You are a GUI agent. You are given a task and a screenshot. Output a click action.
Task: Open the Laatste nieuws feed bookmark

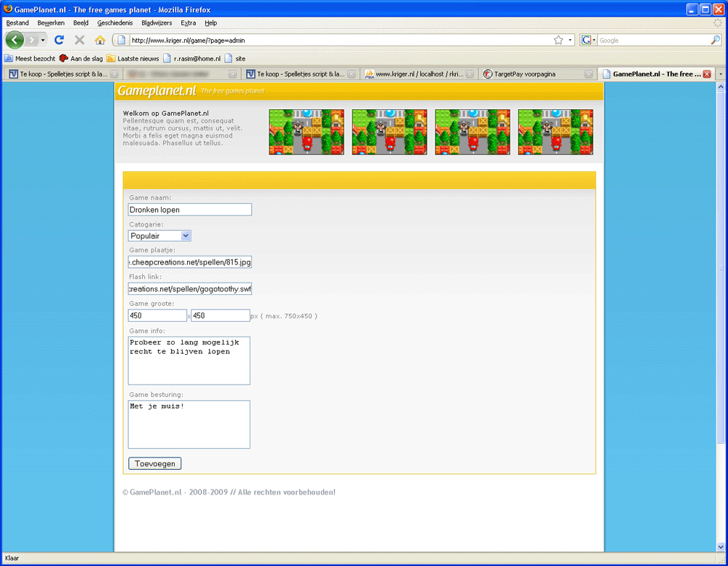tap(132, 58)
